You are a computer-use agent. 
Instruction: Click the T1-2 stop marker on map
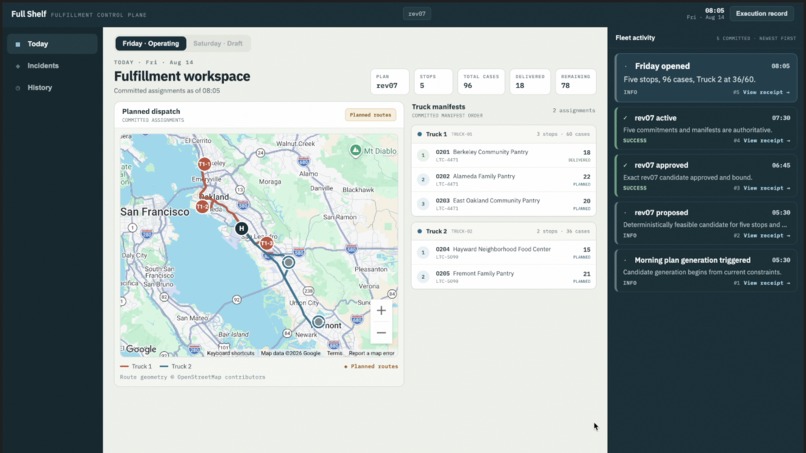tap(203, 207)
